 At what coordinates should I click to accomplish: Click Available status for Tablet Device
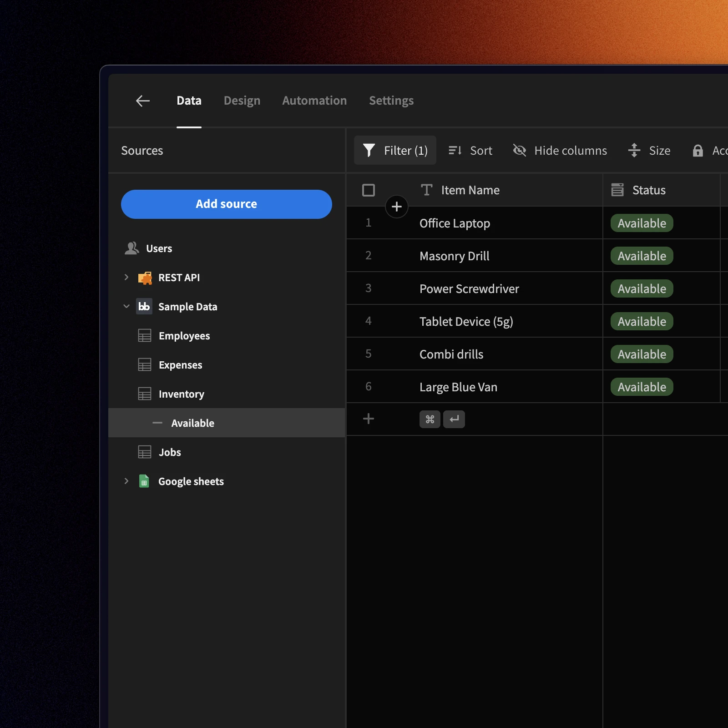point(642,321)
